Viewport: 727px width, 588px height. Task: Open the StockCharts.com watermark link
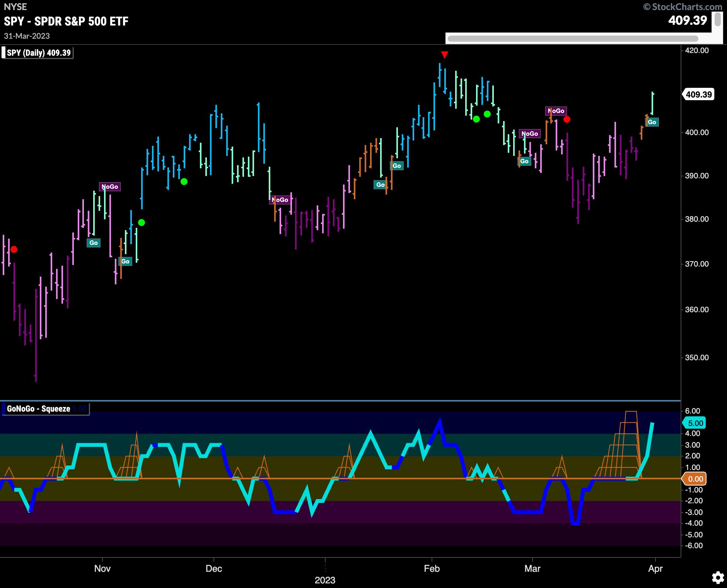click(683, 7)
